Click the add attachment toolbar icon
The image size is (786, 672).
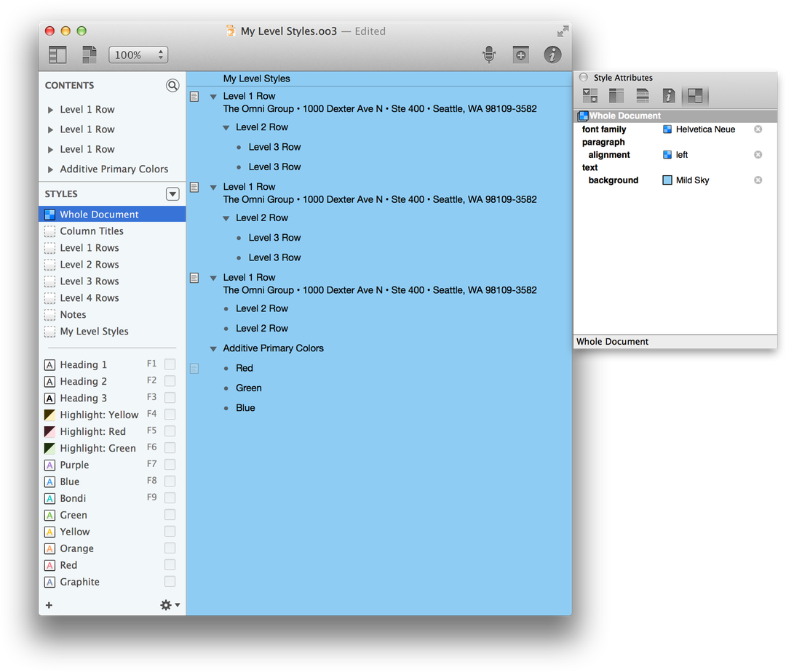pos(521,55)
